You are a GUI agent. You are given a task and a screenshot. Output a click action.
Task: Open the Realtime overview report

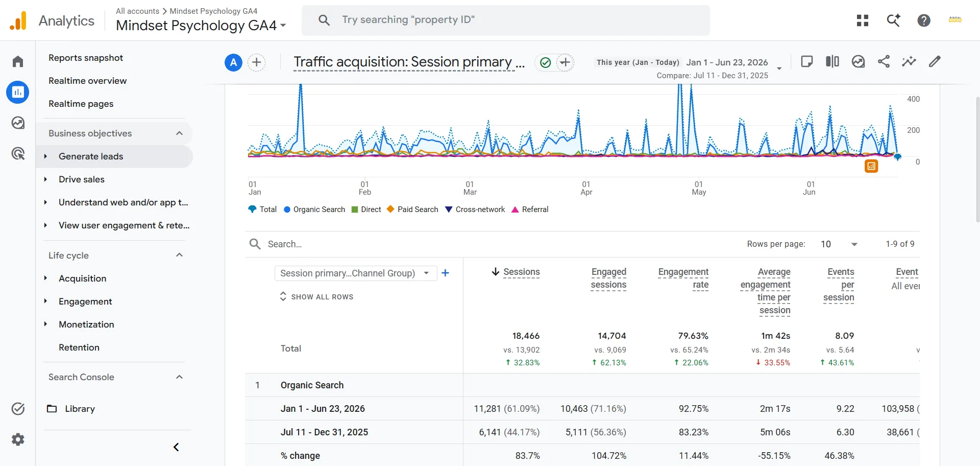(88, 81)
